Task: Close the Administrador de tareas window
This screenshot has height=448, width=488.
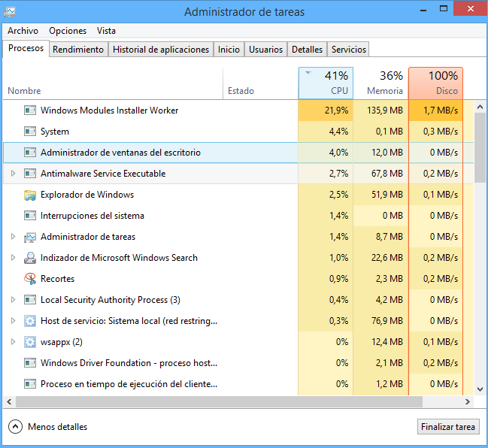Action: coord(470,9)
